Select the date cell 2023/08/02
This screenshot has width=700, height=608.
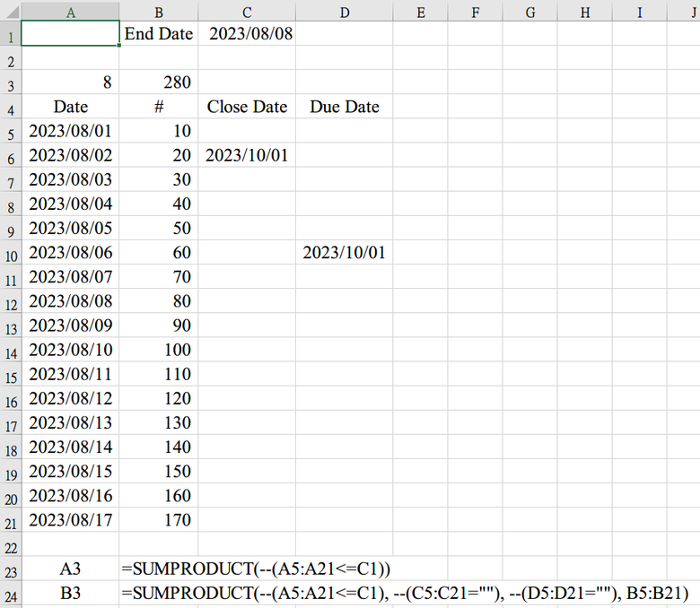coord(70,155)
